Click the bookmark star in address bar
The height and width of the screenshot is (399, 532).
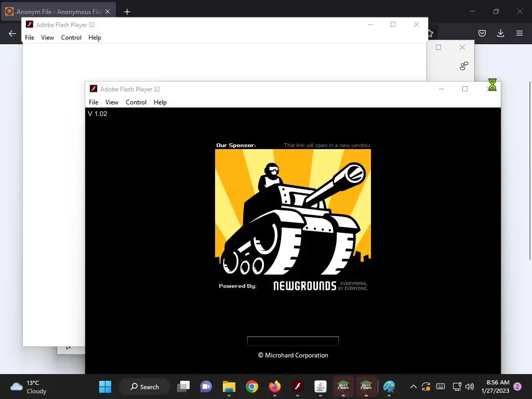430,33
